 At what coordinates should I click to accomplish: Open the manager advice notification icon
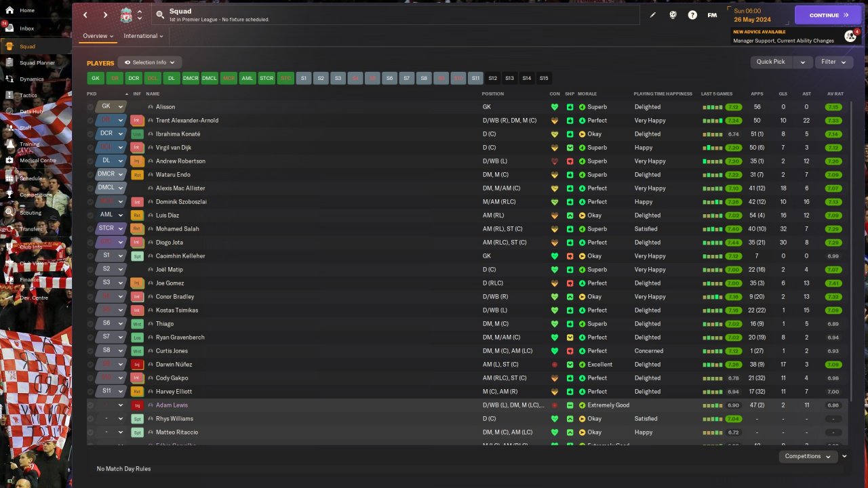[x=850, y=36]
